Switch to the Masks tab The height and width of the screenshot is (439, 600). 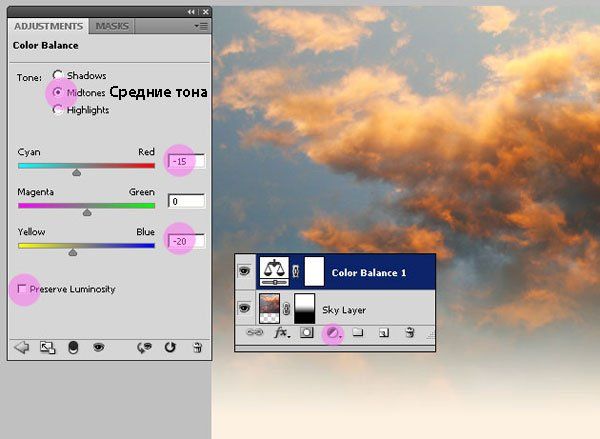pyautogui.click(x=112, y=26)
